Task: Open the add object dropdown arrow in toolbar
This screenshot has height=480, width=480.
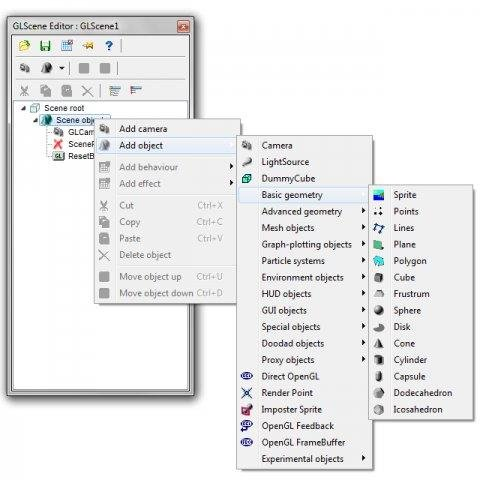Action: pos(62,68)
